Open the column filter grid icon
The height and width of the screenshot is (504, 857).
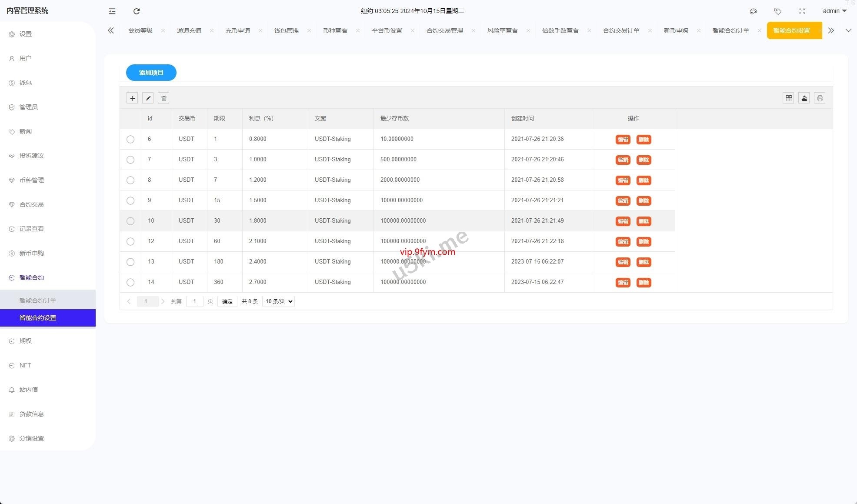pos(788,98)
